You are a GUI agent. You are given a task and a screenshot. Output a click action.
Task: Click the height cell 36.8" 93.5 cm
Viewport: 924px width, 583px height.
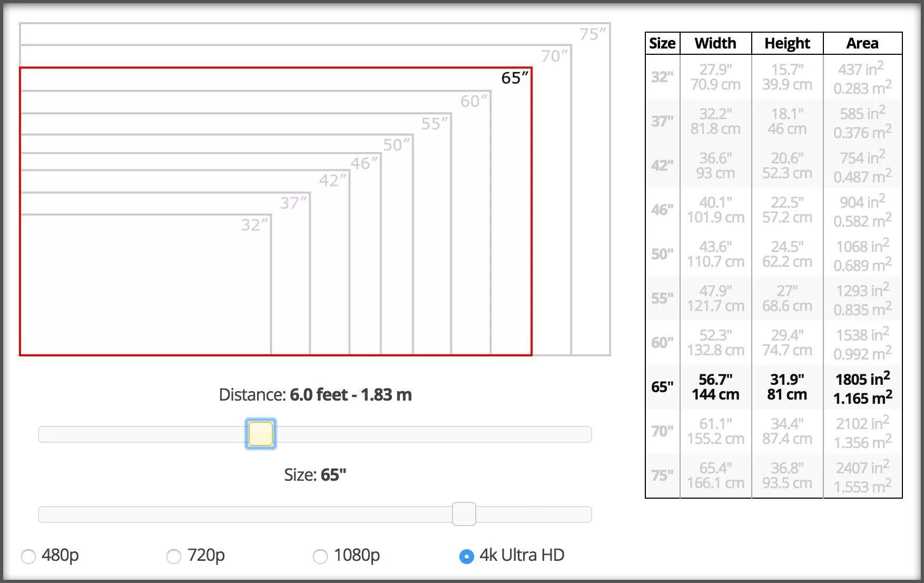[787, 475]
